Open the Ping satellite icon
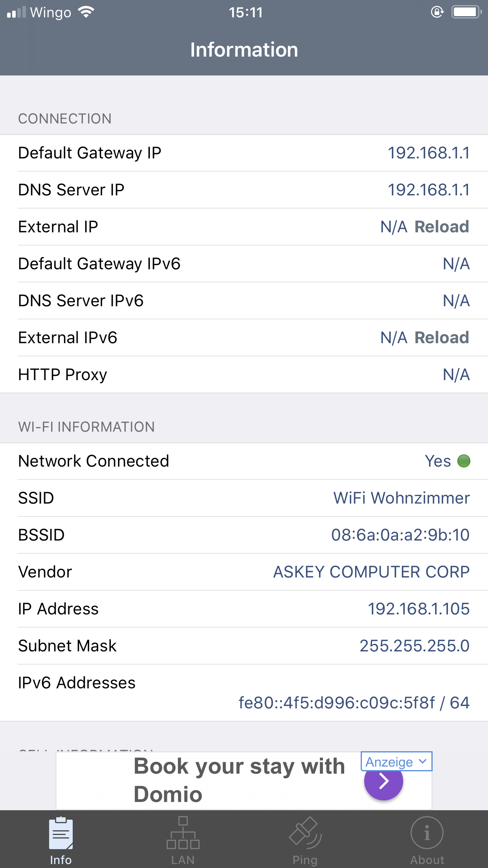This screenshot has width=488, height=868. (305, 833)
